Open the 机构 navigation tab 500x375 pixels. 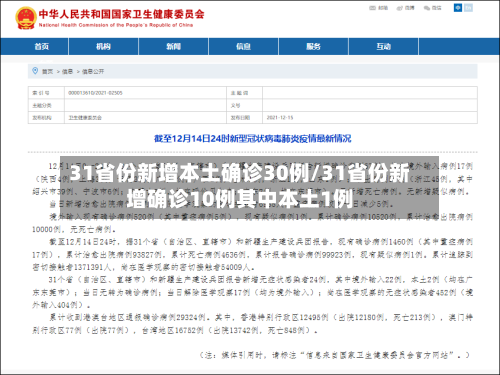[x=103, y=46]
